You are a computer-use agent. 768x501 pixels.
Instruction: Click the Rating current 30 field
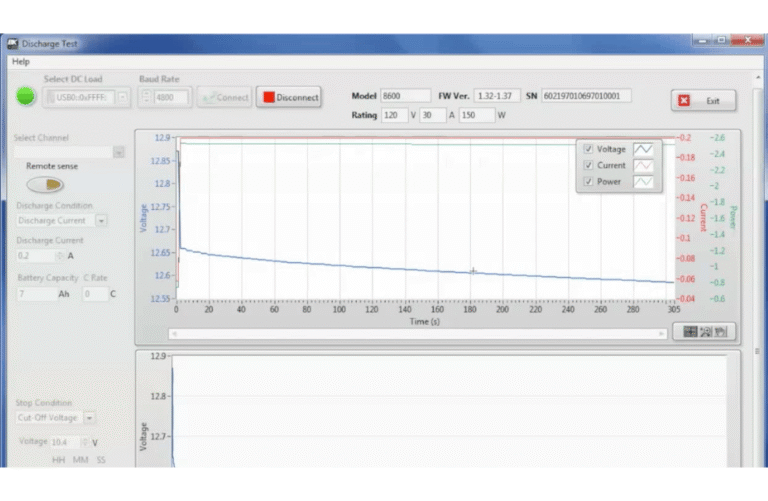[433, 115]
